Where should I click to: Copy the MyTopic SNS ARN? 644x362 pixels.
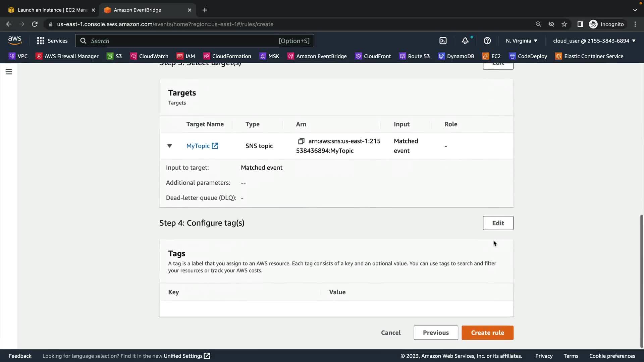(301, 141)
